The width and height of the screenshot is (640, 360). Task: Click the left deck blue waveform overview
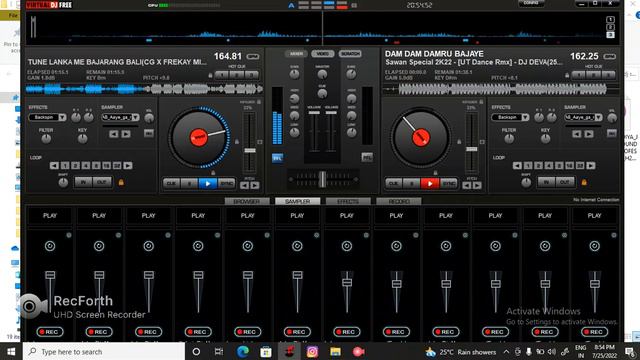coord(144,89)
